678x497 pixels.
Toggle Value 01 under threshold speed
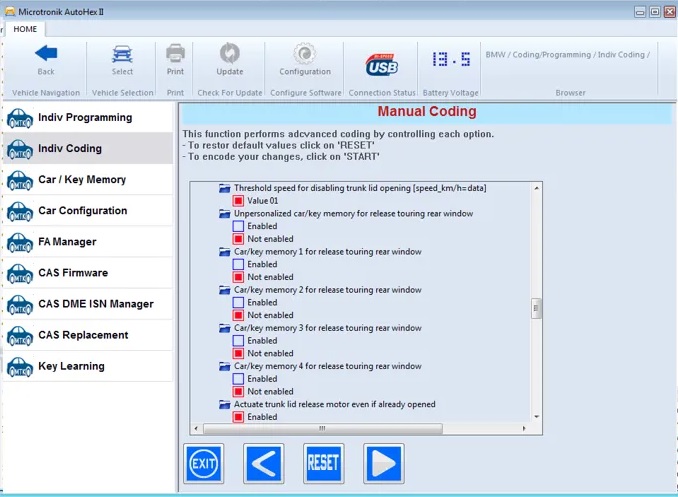(x=238, y=201)
